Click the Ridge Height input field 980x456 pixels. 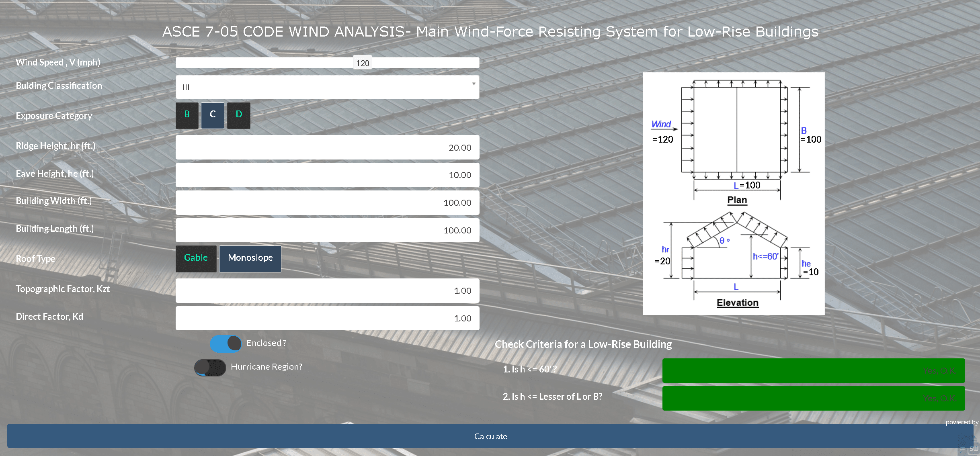pyautogui.click(x=327, y=147)
